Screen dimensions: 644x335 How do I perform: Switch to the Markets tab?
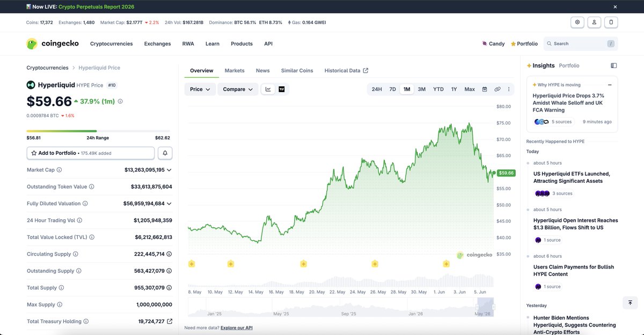[235, 71]
